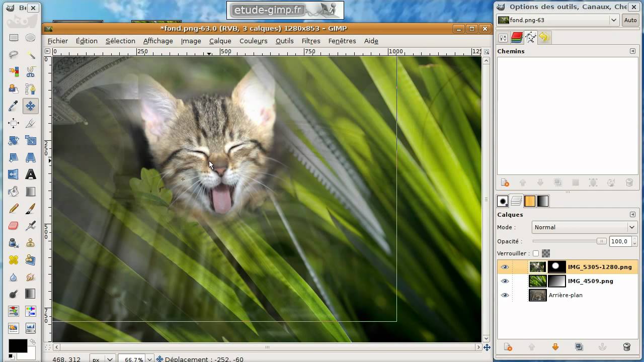Select the Eraser tool
This screenshot has width=644, height=362.
click(14, 226)
